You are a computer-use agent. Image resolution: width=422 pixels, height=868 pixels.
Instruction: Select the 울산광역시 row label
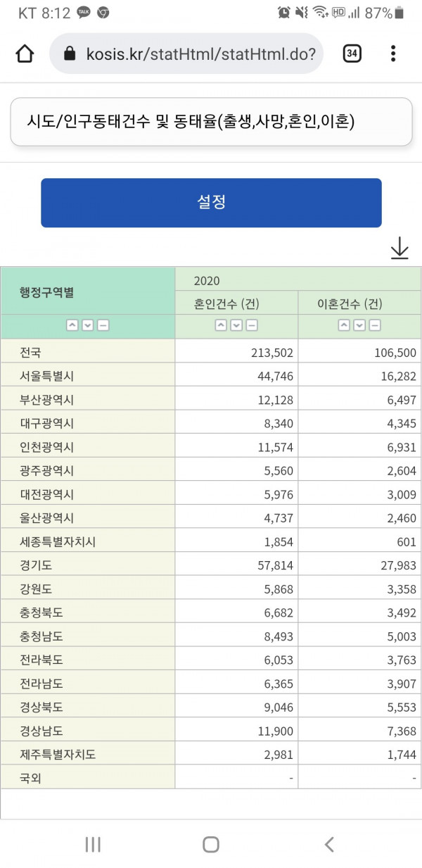pos(88,517)
